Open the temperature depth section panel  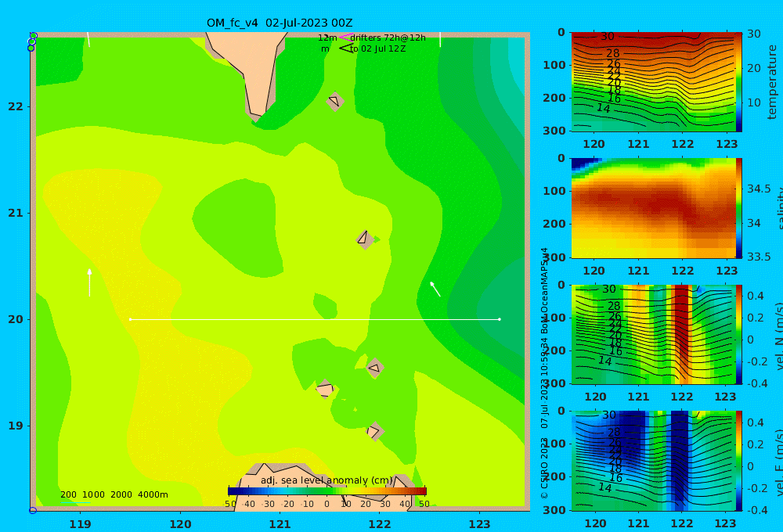click(653, 82)
